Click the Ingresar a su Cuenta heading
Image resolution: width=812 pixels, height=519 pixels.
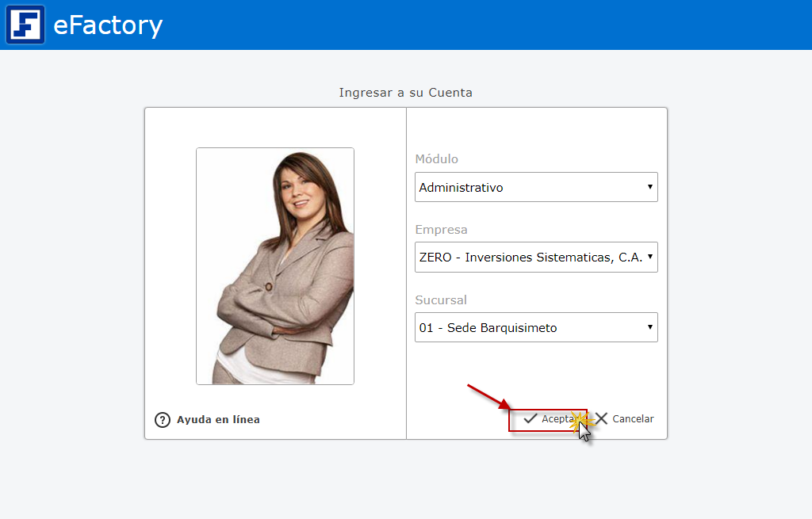pyautogui.click(x=405, y=93)
